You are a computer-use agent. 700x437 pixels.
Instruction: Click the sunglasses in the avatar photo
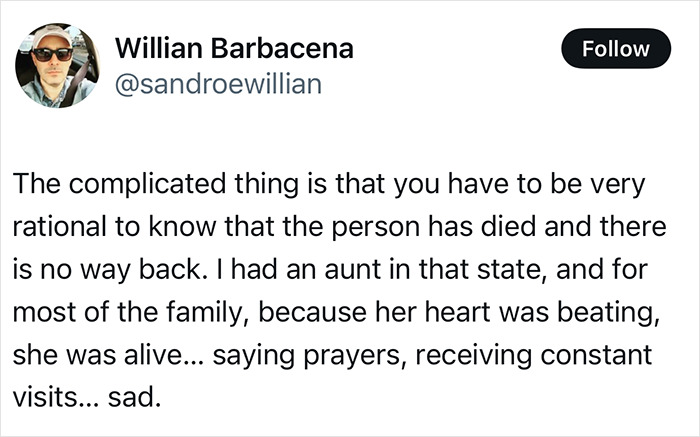pyautogui.click(x=53, y=54)
